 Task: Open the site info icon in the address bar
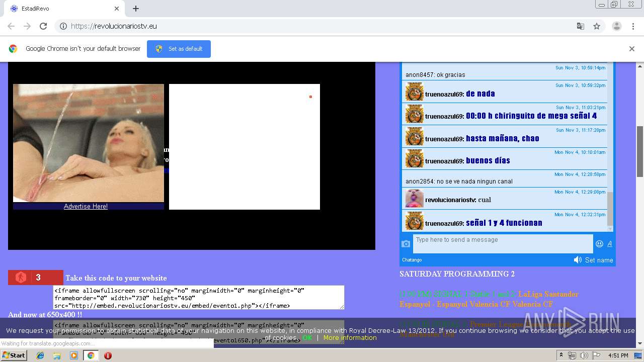pyautogui.click(x=63, y=26)
